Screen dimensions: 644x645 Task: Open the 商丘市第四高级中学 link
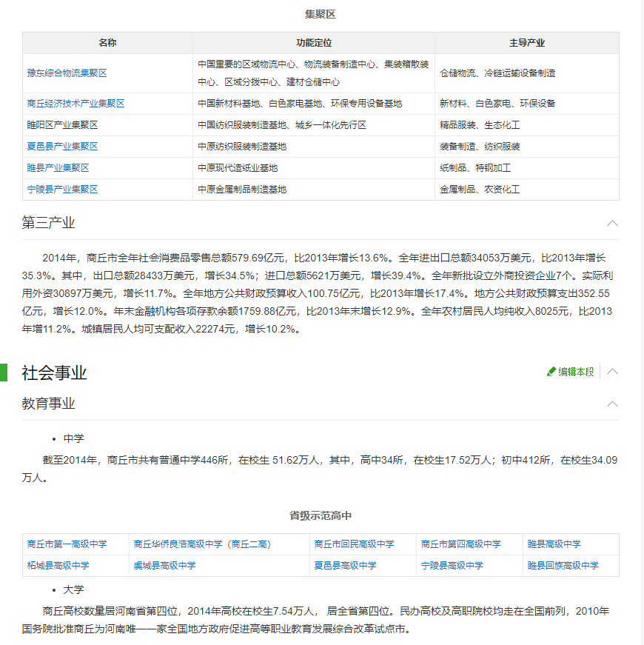461,544
